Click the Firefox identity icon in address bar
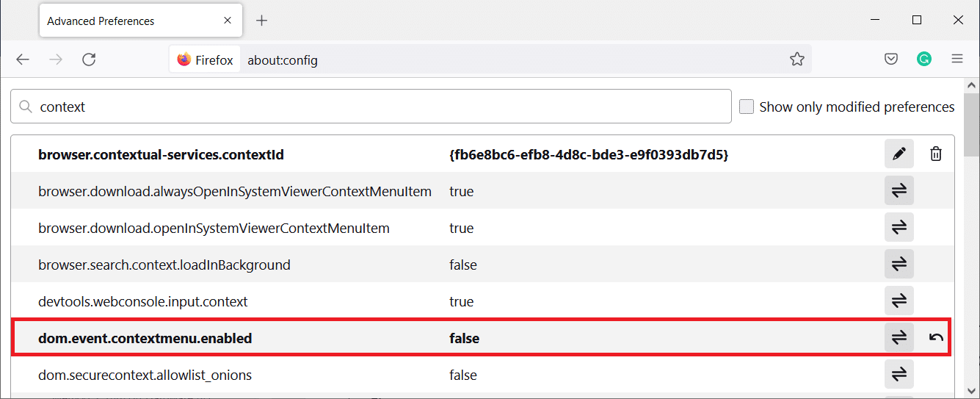This screenshot has width=980, height=399. (x=205, y=60)
